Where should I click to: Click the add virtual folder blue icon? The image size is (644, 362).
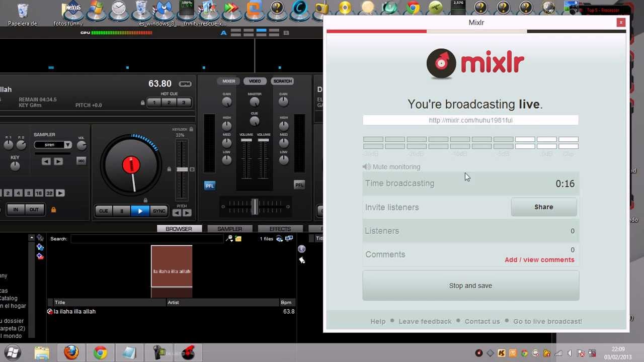[40, 247]
